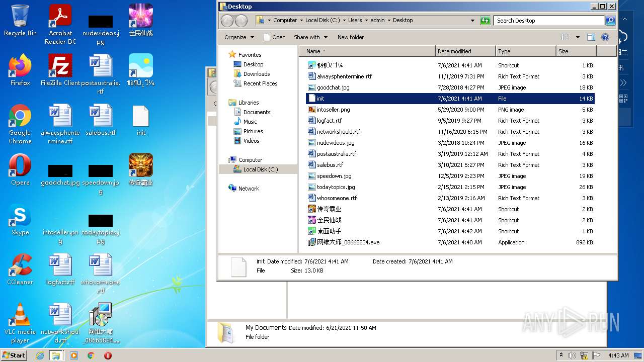This screenshot has height=362, width=644.
Task: Open more view options dropdown arrow
Action: pos(578,37)
